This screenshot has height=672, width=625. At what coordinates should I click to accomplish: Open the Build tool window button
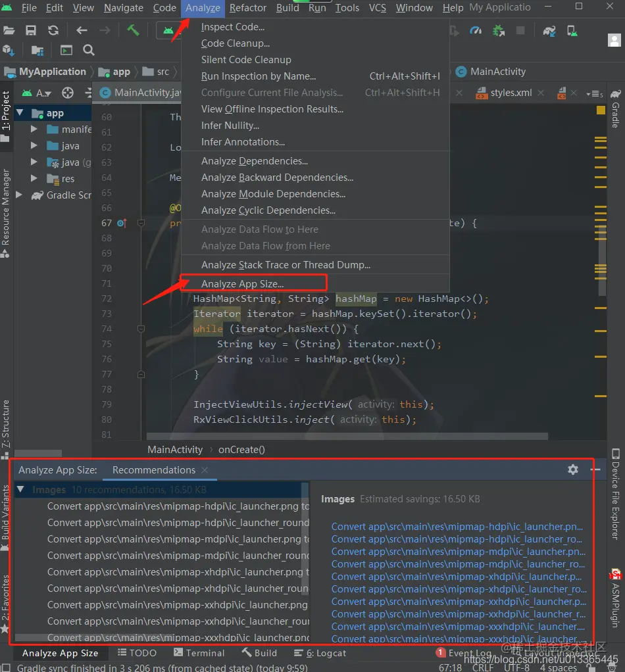pos(259,653)
